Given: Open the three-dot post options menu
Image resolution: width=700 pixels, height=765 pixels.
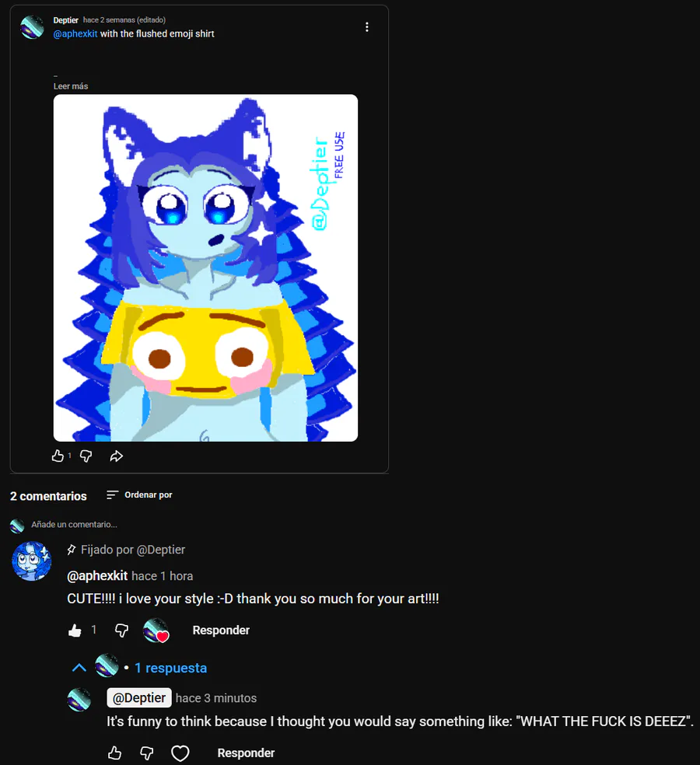Looking at the screenshot, I should pyautogui.click(x=366, y=27).
